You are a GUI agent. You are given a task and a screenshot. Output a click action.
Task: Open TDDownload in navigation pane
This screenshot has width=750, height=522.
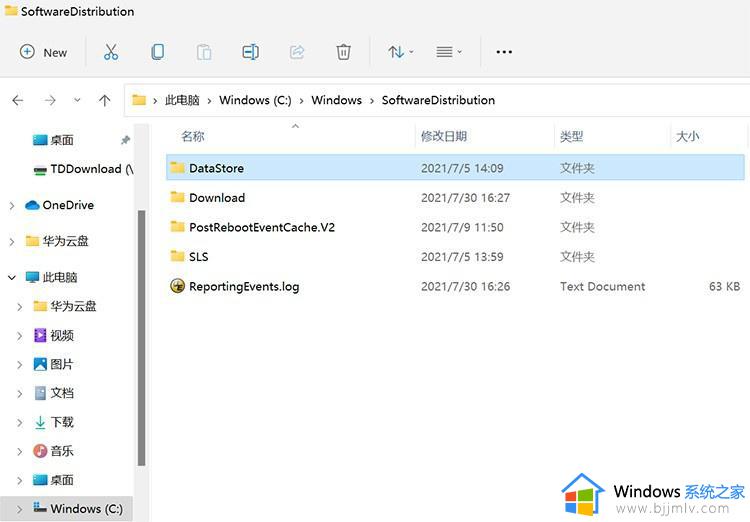click(83, 169)
